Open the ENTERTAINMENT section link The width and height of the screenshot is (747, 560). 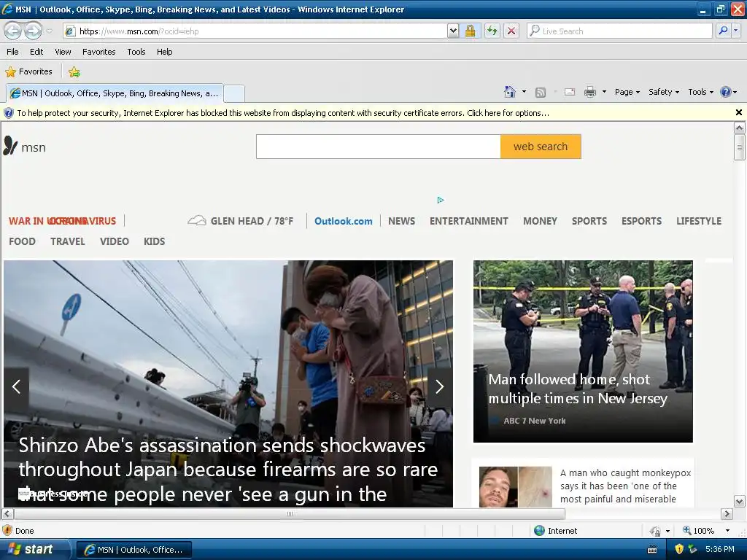(x=469, y=221)
